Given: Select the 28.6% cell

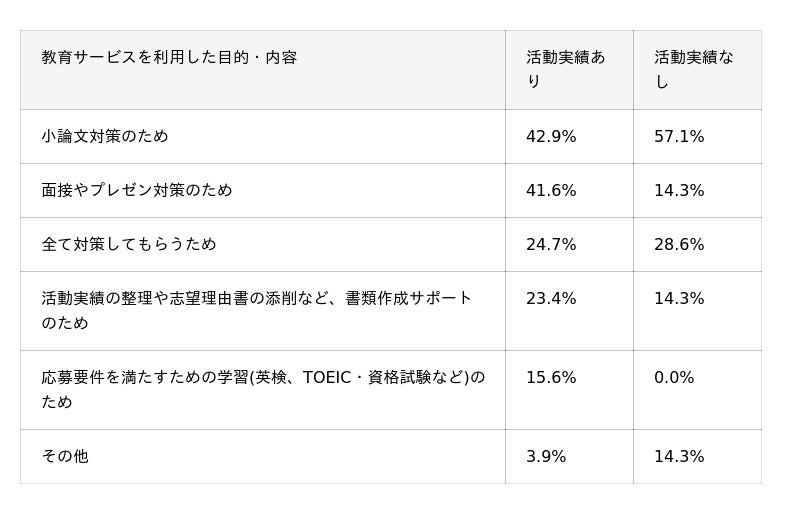Looking at the screenshot, I should click(679, 245).
